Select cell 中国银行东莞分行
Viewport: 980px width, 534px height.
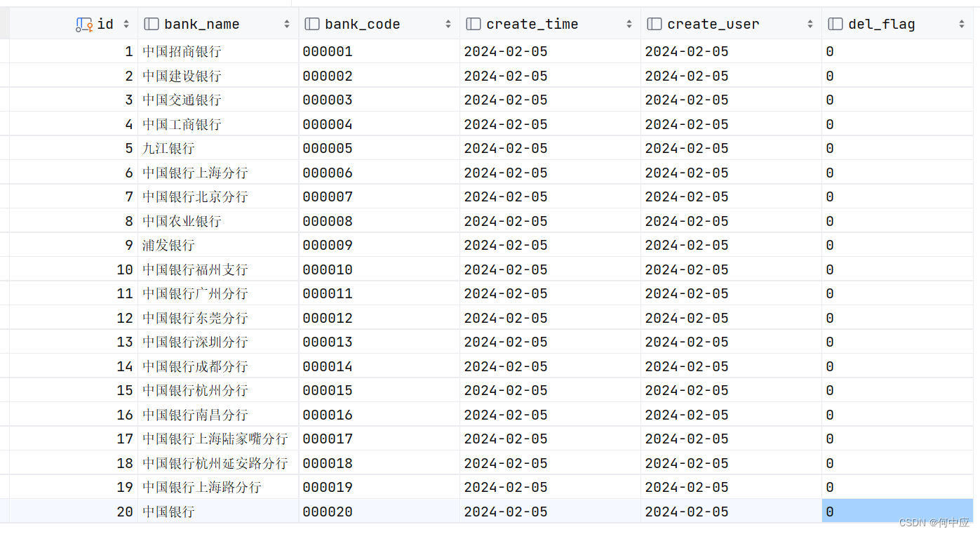click(x=218, y=318)
